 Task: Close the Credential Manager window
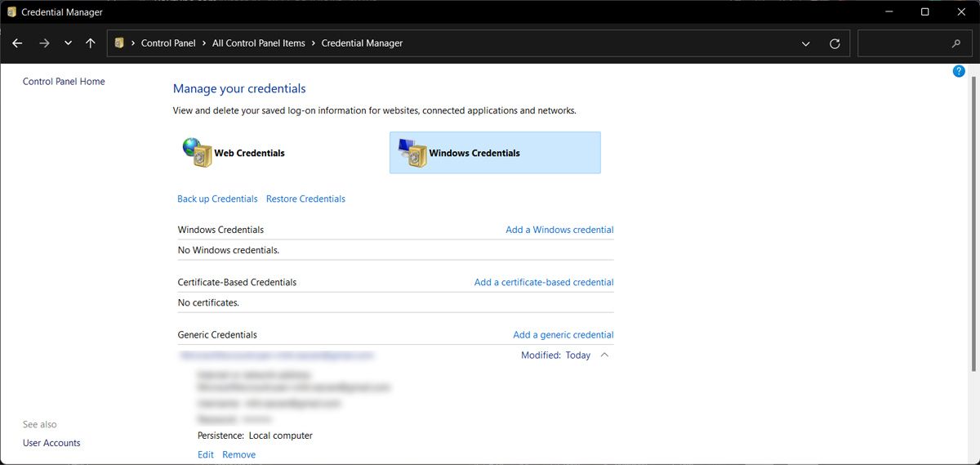(x=961, y=12)
